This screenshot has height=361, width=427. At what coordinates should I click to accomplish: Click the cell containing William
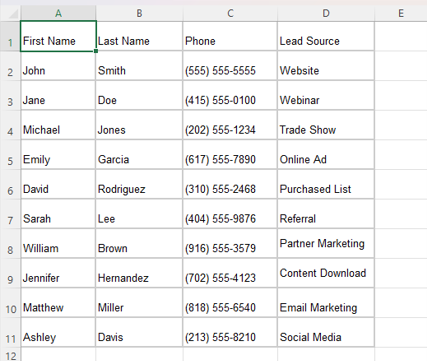(x=58, y=243)
